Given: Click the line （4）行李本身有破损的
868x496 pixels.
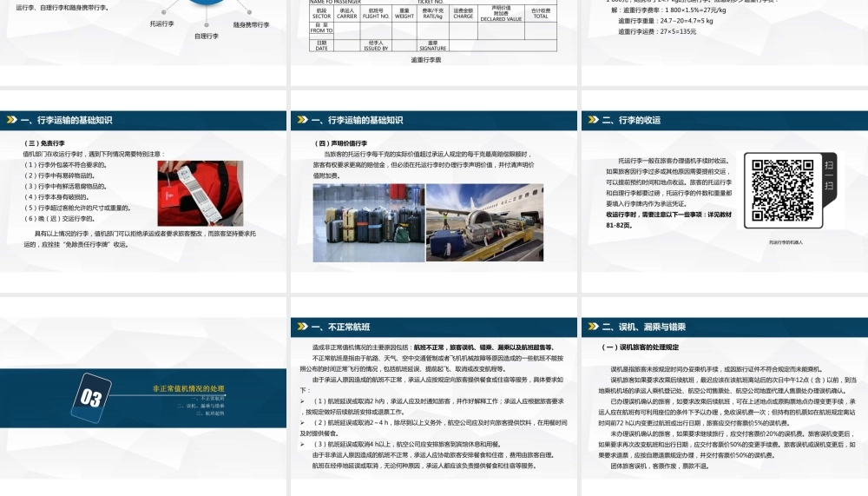Looking at the screenshot, I should [x=56, y=196].
